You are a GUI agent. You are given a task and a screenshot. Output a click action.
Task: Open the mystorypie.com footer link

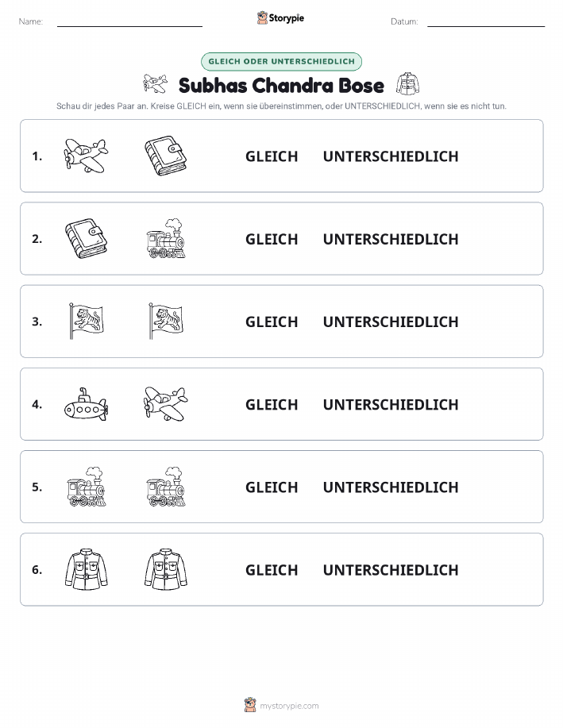click(x=289, y=706)
